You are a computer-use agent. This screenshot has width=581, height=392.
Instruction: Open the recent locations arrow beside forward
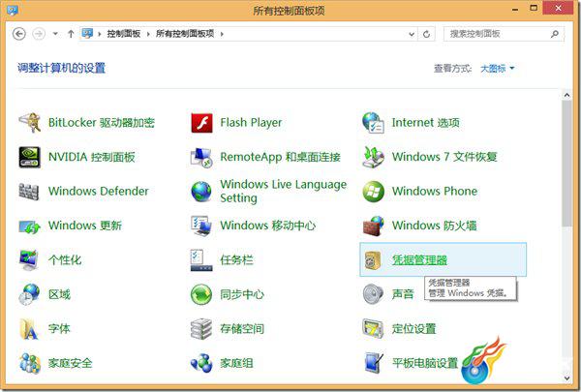[x=55, y=34]
